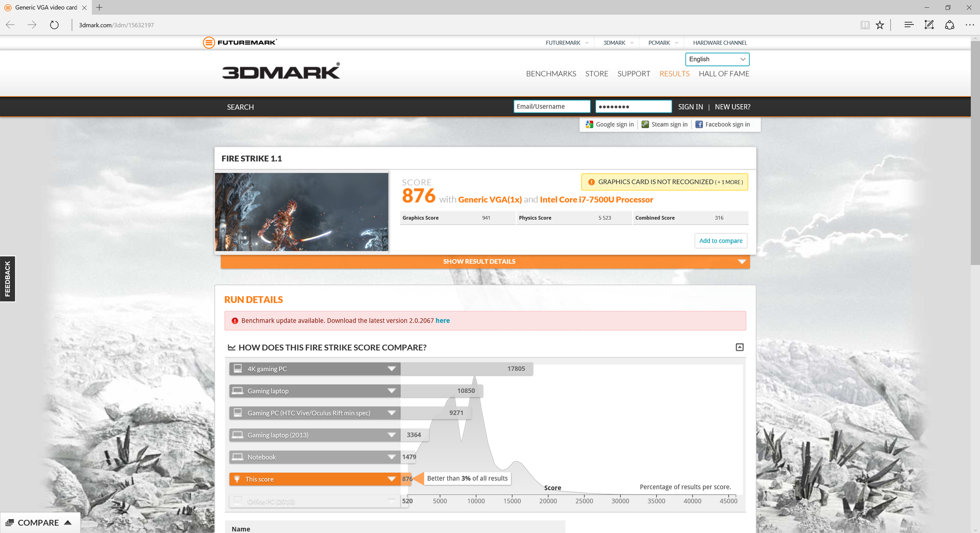Image resolution: width=980 pixels, height=533 pixels.
Task: Click the 'here' download link
Action: pyautogui.click(x=443, y=321)
